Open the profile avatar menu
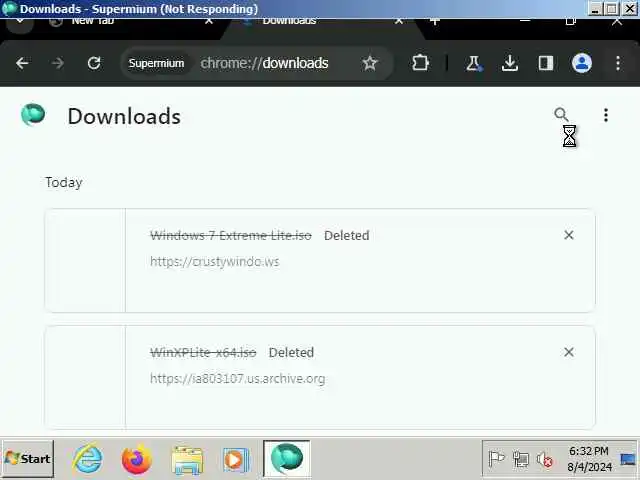This screenshot has height=480, width=640. 582,63
